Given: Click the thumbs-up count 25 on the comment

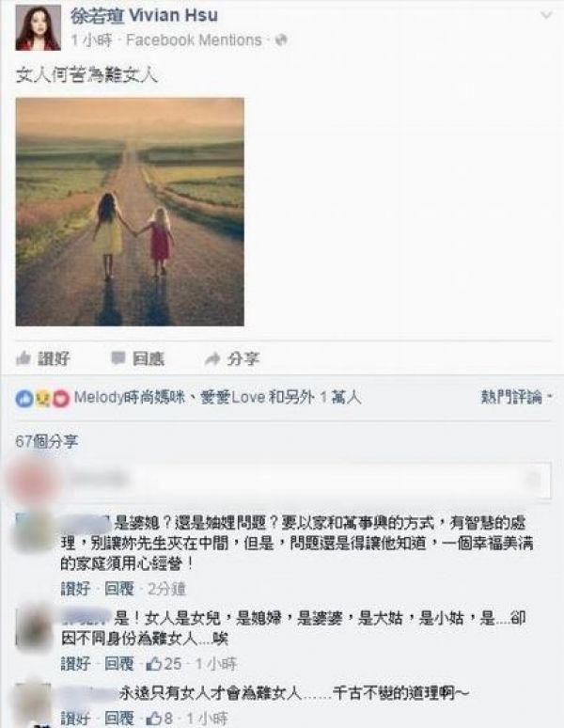Looking at the screenshot, I should pyautogui.click(x=164, y=663).
